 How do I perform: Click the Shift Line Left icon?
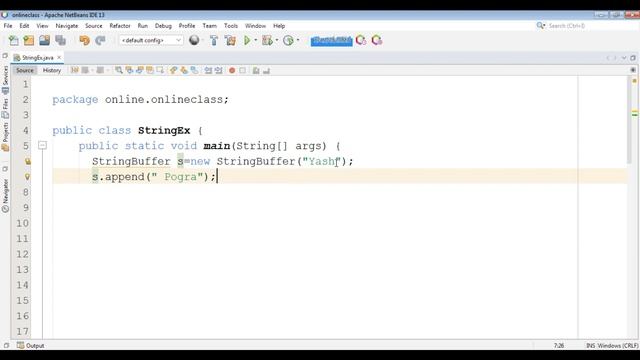click(x=208, y=70)
